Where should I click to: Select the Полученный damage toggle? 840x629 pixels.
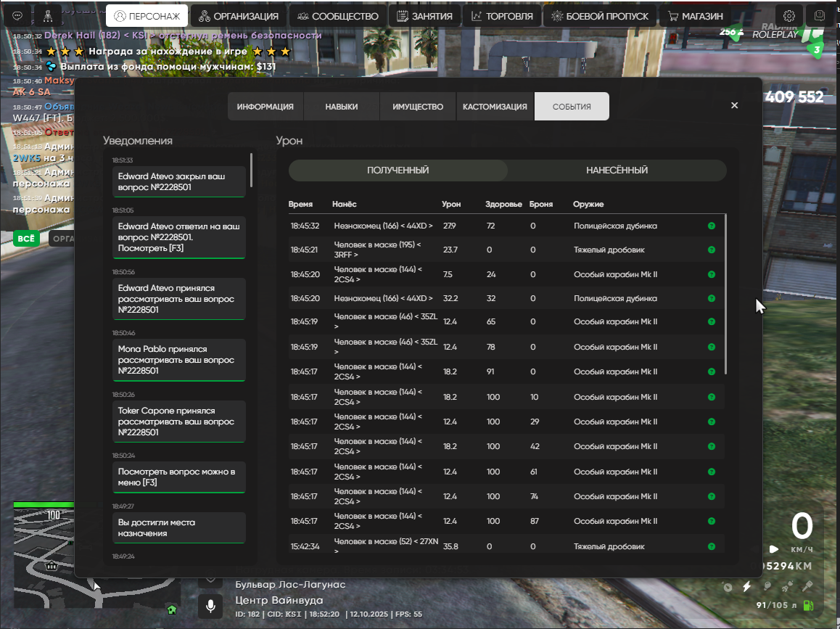(398, 170)
